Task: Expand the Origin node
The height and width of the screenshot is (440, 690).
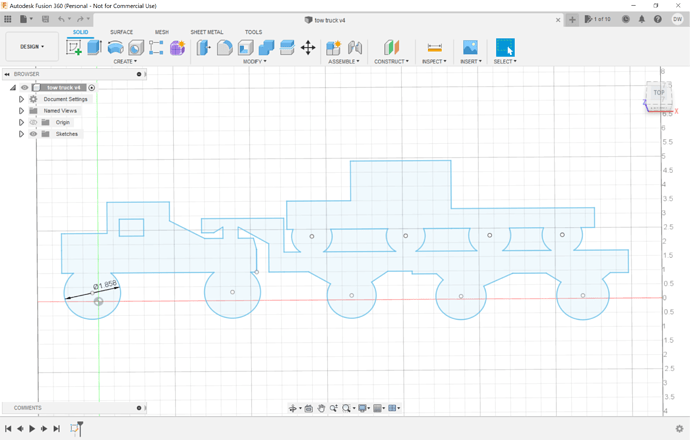Action: [21, 122]
